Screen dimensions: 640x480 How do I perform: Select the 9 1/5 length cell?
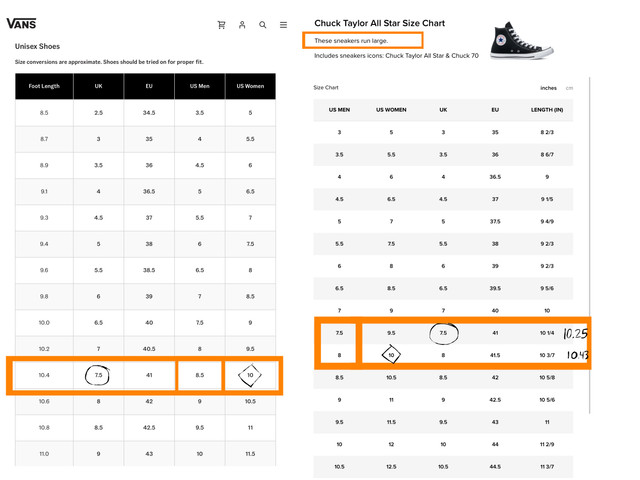[547, 199]
